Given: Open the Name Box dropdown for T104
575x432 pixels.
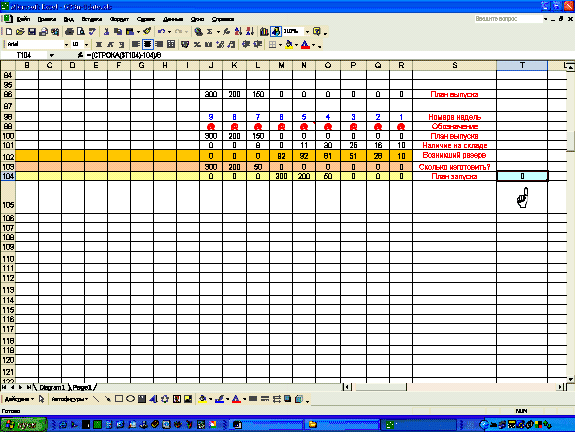Looking at the screenshot, I should tap(52, 55).
